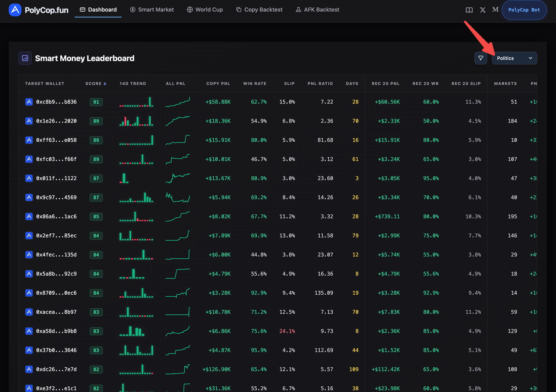Click the PNL ratio value 135.09
Screen dimensions: 556x392
[324, 293]
